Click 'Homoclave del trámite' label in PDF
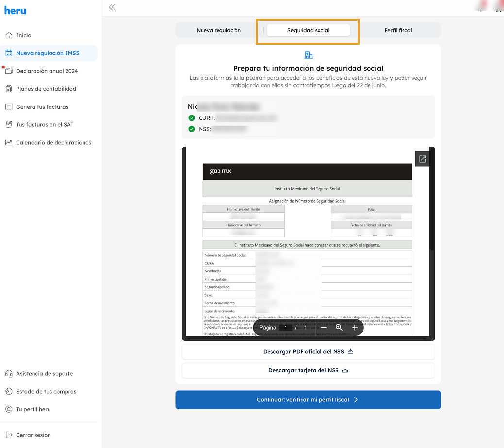 tap(243, 209)
